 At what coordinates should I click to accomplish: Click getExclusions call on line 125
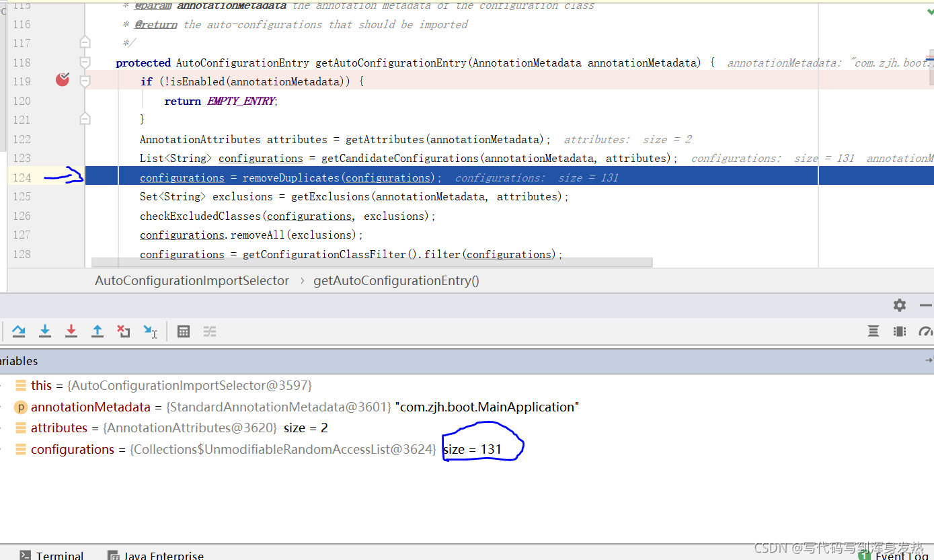point(330,196)
